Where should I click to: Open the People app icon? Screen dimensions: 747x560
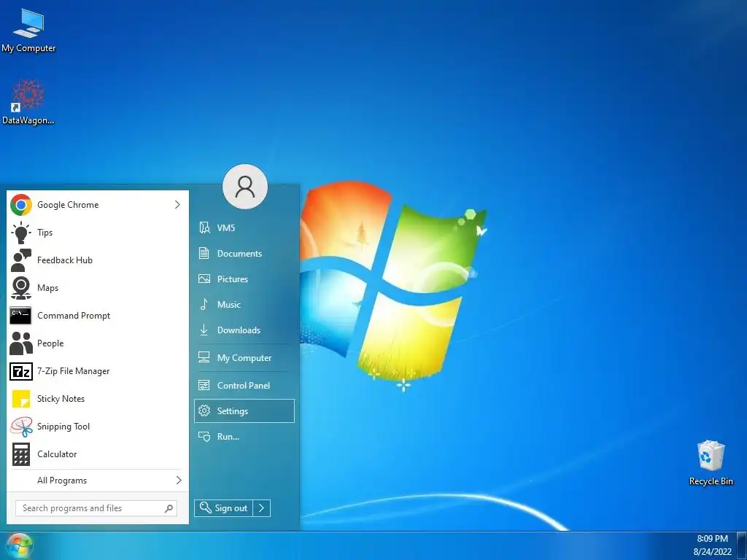[x=21, y=343]
